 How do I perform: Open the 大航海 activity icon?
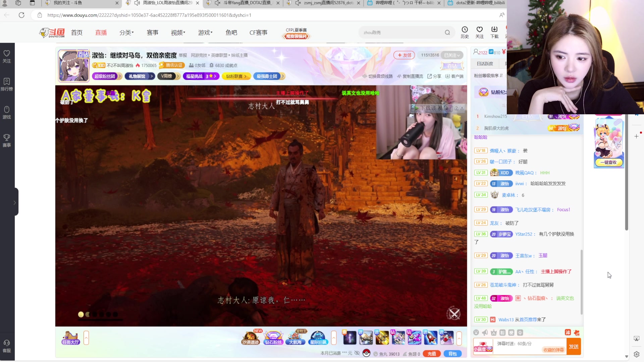tap(296, 338)
